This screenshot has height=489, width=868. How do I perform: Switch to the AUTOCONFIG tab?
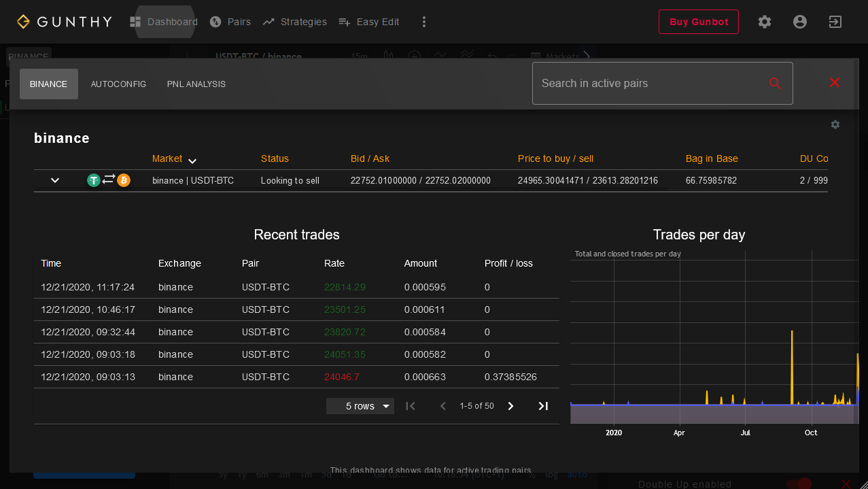coord(118,84)
